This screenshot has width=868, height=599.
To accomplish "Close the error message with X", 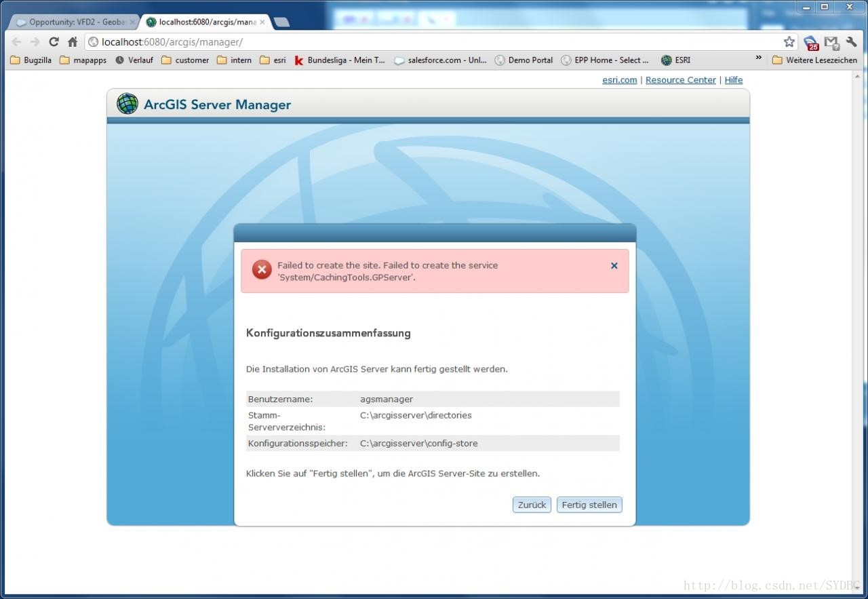I will tap(614, 265).
